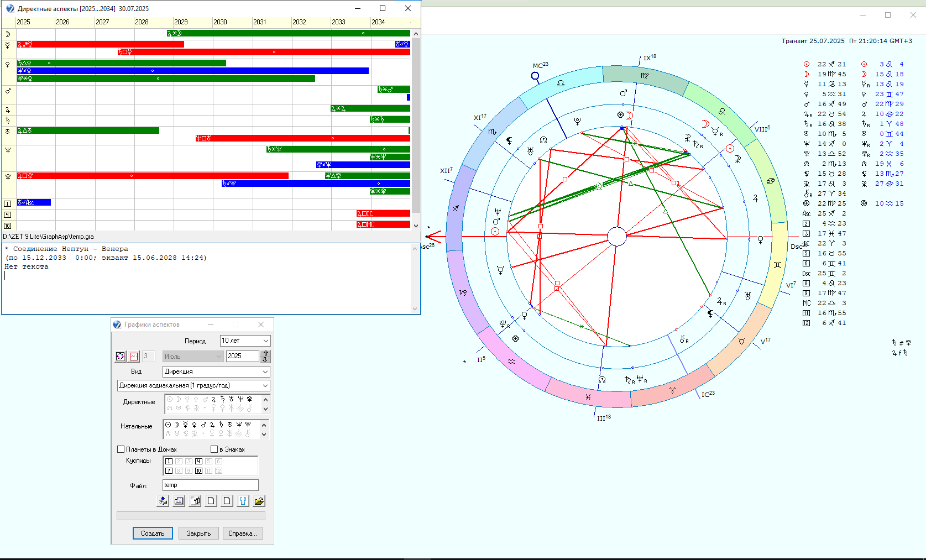The image size is (926, 560).
Task: Increase the year with the up arrow
Action: tap(265, 353)
